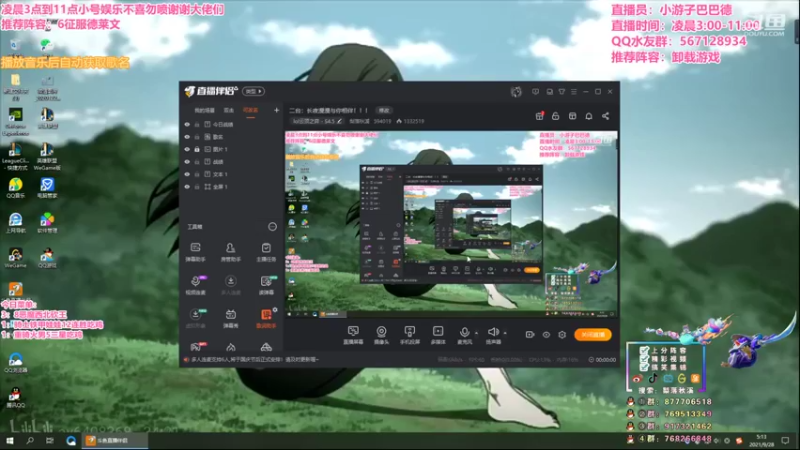
Task: Open the microphone options arrow
Action: pos(477,333)
